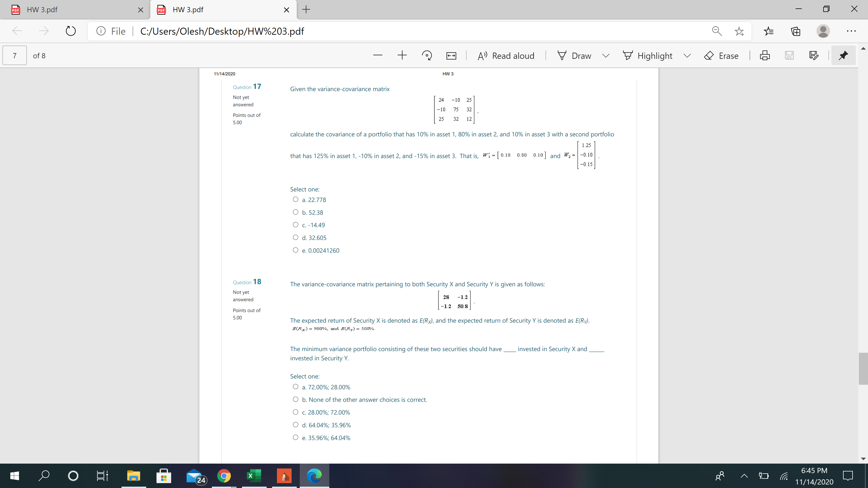Select answer c. -14.49 for Question 17
This screenshot has width=868, height=488.
[x=295, y=224]
